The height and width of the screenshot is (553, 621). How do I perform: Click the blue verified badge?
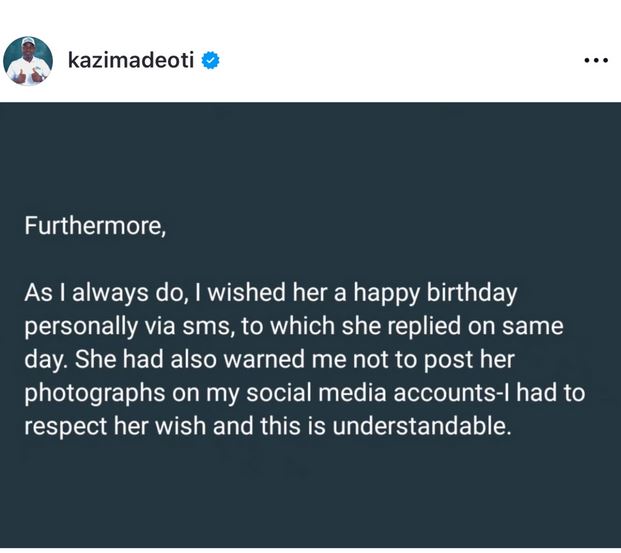[x=210, y=61]
